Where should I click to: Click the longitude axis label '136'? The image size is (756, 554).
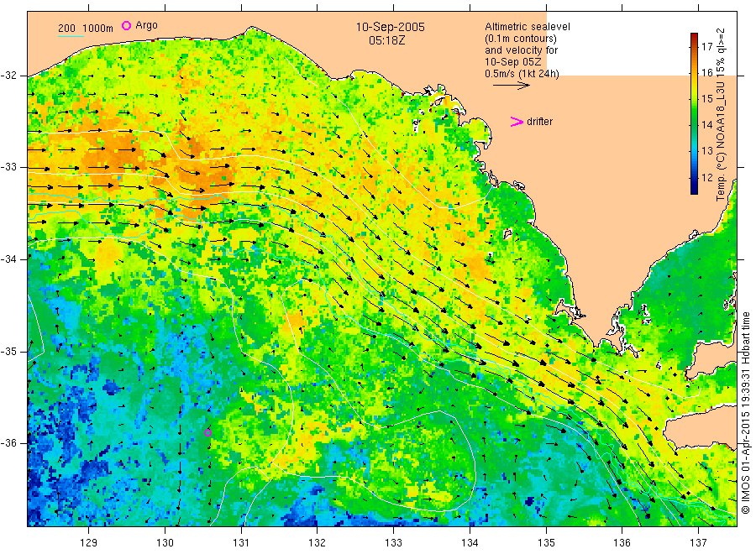(x=622, y=543)
